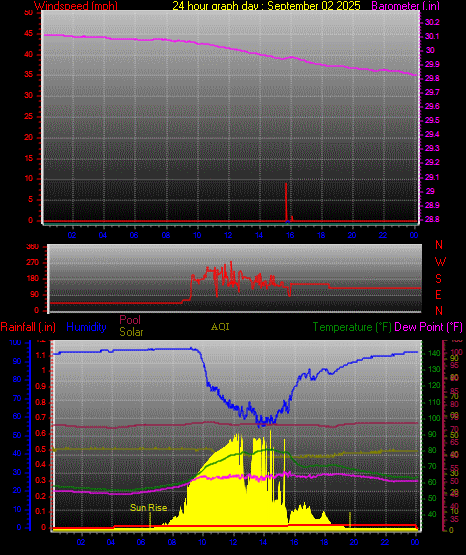This screenshot has width=466, height=555.
Task: Click the 29.8 barometer axis value
Action: point(432,79)
